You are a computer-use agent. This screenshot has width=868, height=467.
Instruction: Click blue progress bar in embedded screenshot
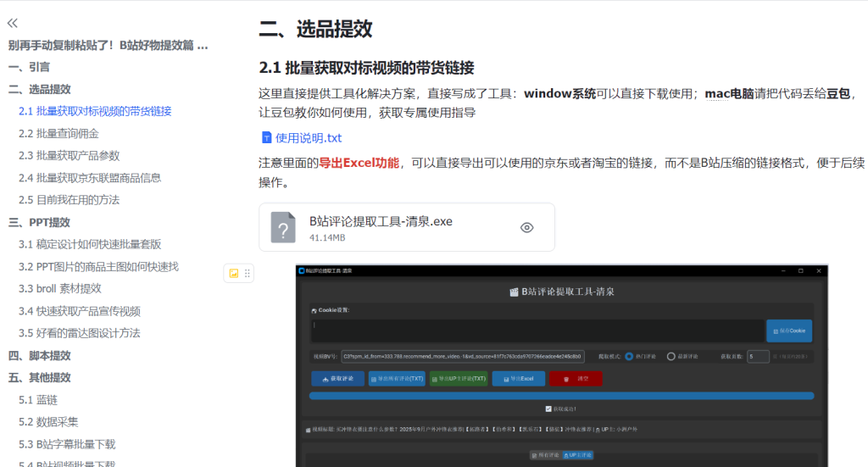561,396
